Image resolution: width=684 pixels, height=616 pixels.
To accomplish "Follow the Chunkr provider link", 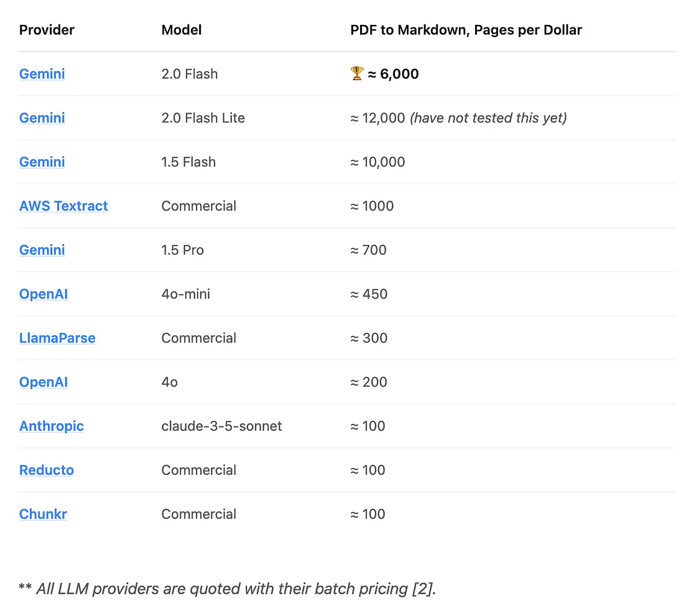I will pos(43,514).
